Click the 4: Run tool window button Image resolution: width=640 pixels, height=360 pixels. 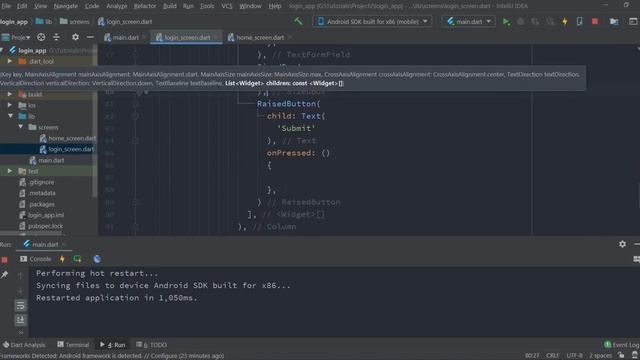coord(113,345)
